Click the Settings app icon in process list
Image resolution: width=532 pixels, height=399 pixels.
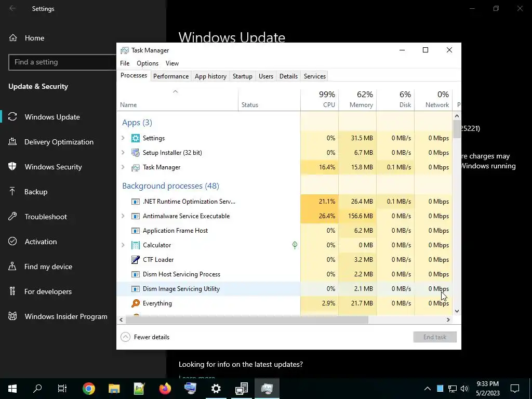(x=136, y=138)
